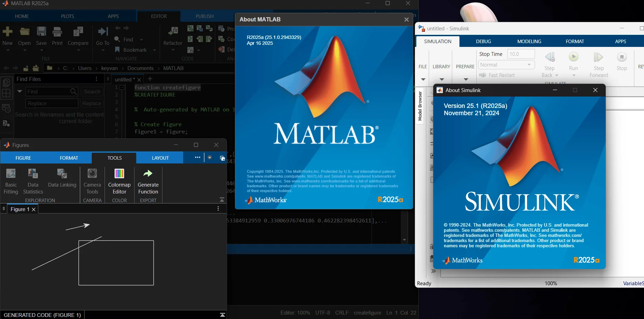Close the About MATLAB dialog

point(406,20)
